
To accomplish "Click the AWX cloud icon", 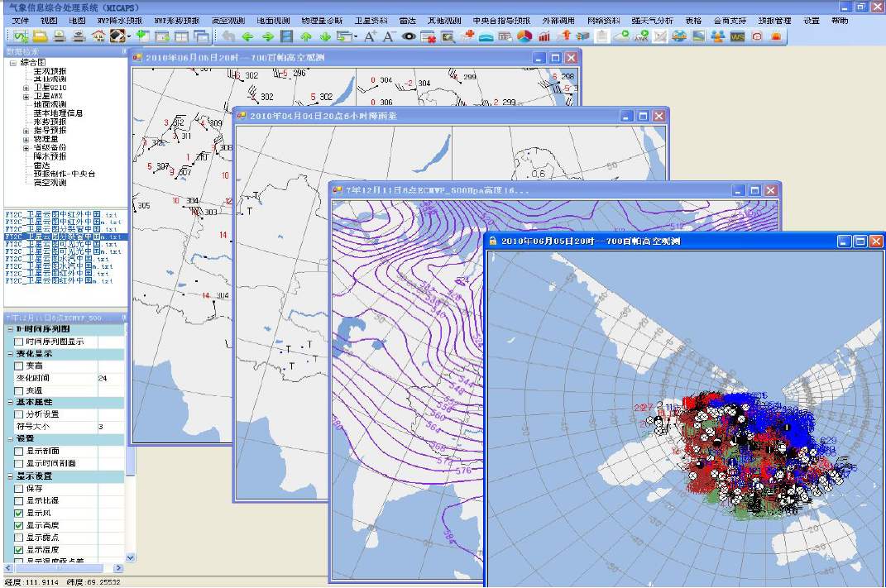I will (641, 36).
